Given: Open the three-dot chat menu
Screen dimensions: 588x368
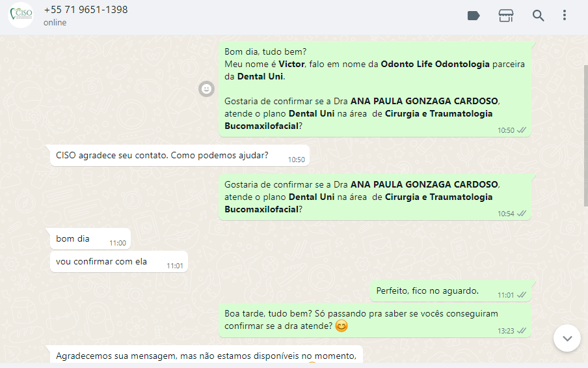Looking at the screenshot, I should (565, 16).
